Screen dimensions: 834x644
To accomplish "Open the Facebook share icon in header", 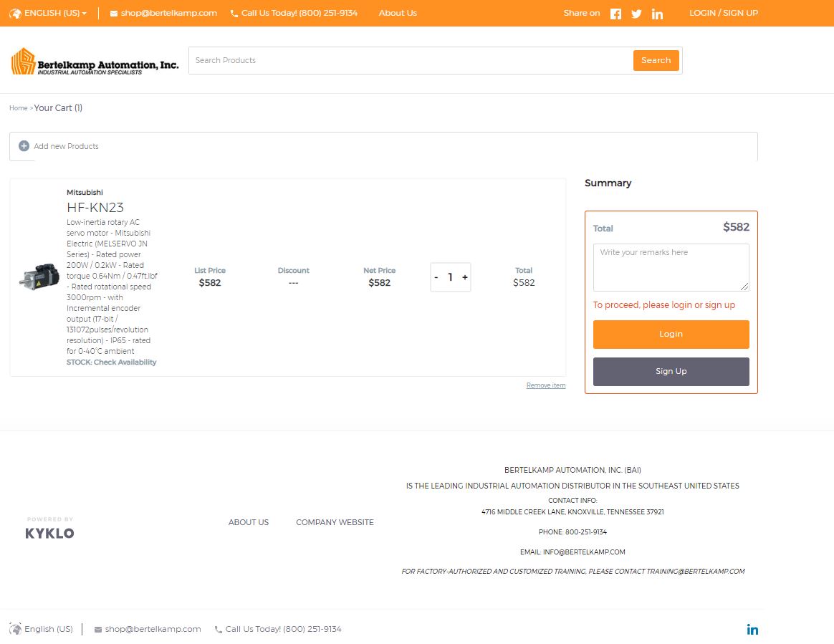I will pyautogui.click(x=615, y=14).
